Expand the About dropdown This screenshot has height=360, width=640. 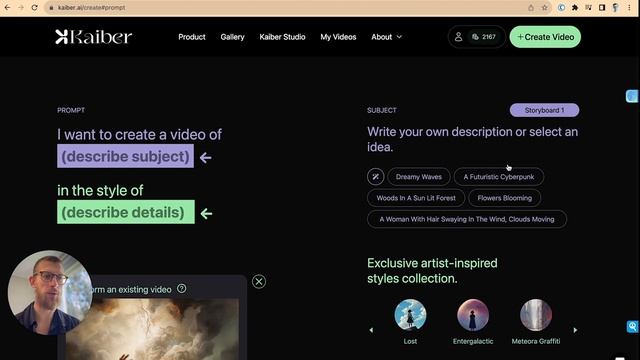387,37
